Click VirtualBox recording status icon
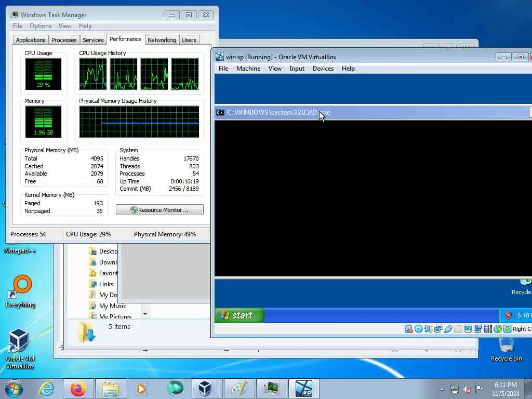Screen dimensions: 532x399 pyautogui.click(x=478, y=328)
